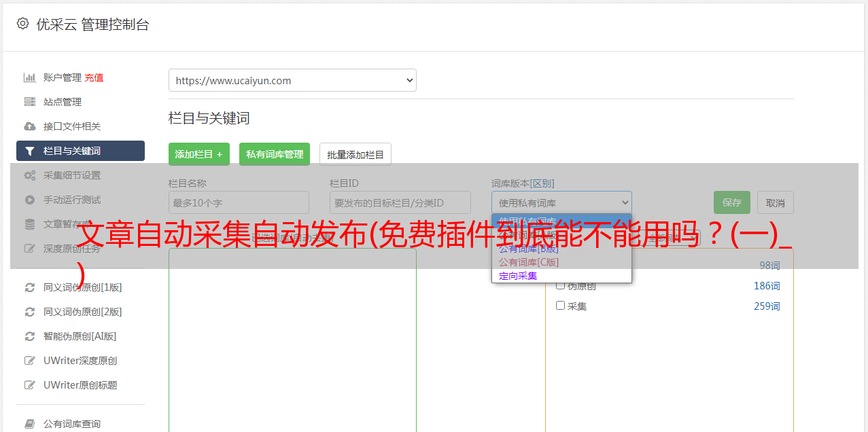
Task: Click the green 添加栏目 + button
Action: 199,154
